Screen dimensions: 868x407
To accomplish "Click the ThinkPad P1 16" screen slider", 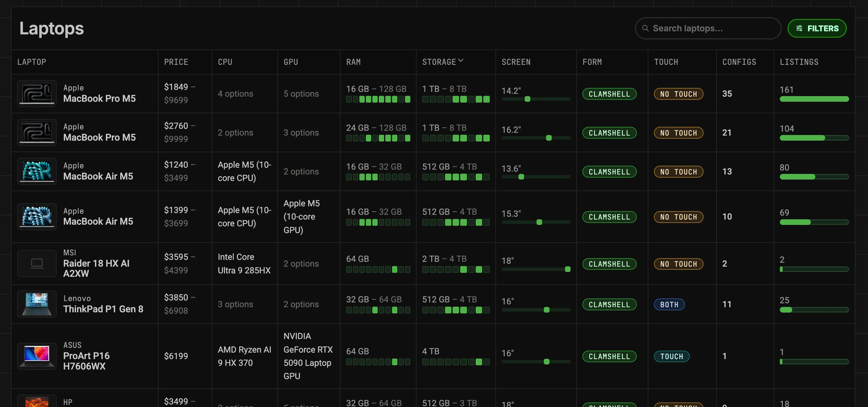I will [x=536, y=310].
